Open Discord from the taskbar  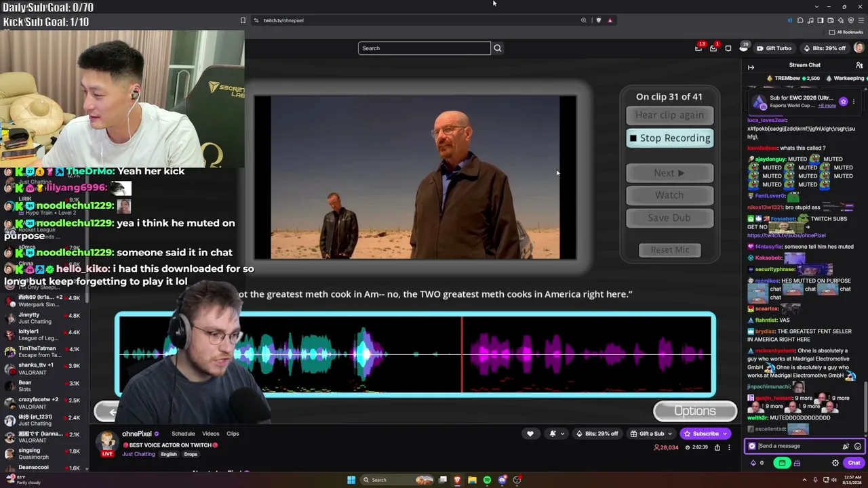502,480
